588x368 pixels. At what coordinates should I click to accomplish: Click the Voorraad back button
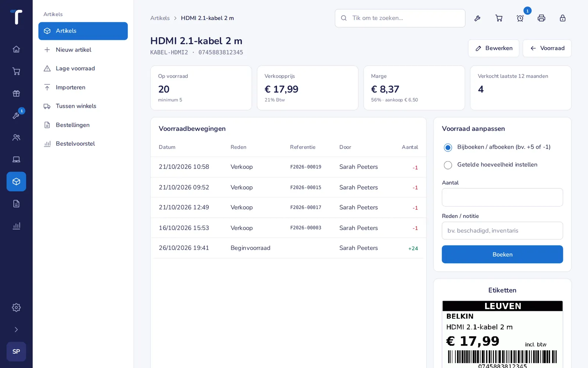547,48
